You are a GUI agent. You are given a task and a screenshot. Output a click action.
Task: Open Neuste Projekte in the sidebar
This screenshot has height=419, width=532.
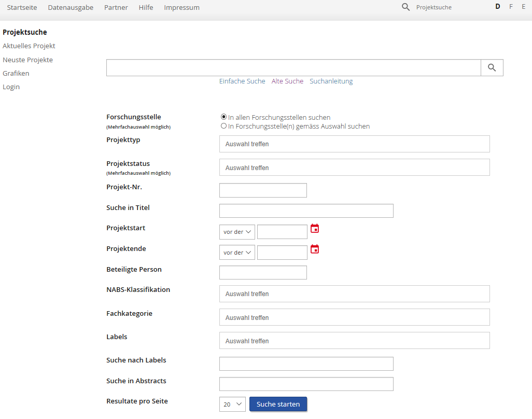pos(27,60)
